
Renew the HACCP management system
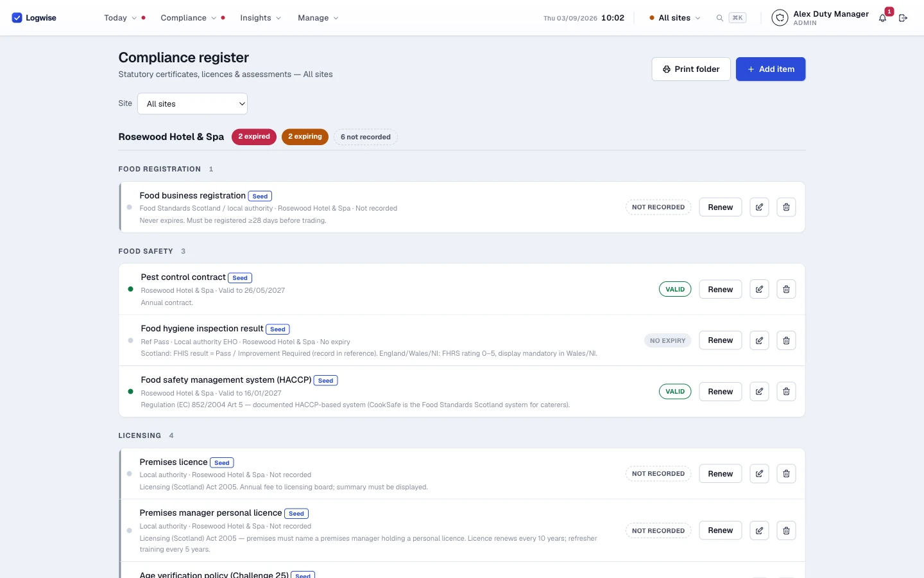point(721,392)
